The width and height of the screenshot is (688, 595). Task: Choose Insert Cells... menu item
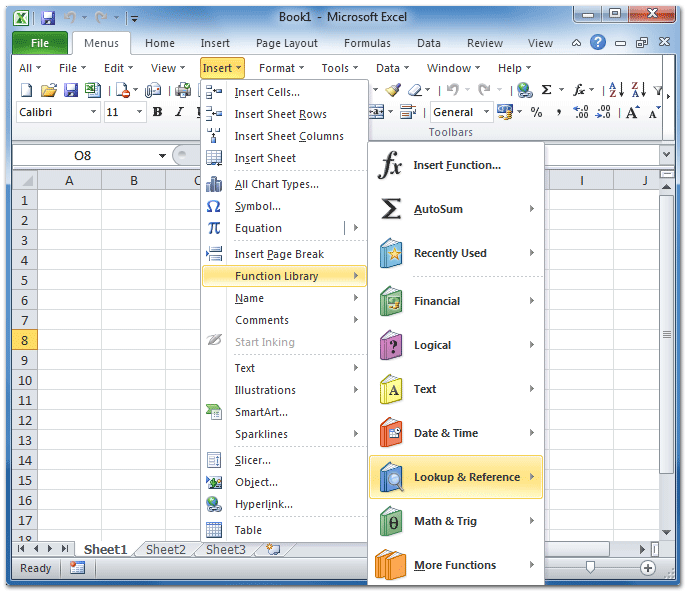[x=284, y=92]
